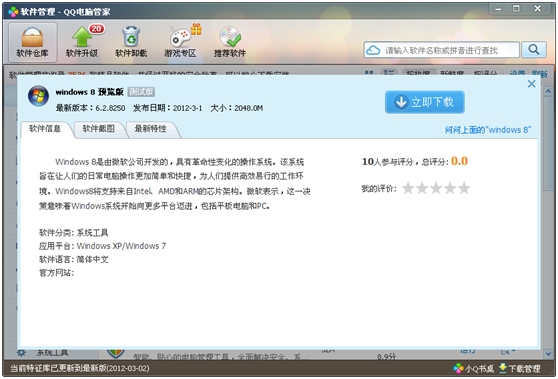Click the scrollbar up arrow

pyautogui.click(x=548, y=91)
